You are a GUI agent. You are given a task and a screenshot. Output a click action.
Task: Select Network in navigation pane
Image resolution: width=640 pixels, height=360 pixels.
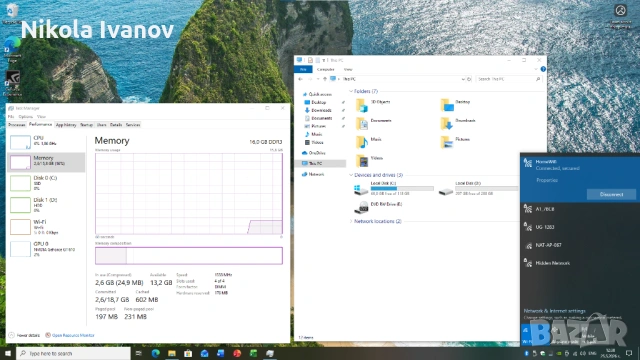click(x=313, y=174)
